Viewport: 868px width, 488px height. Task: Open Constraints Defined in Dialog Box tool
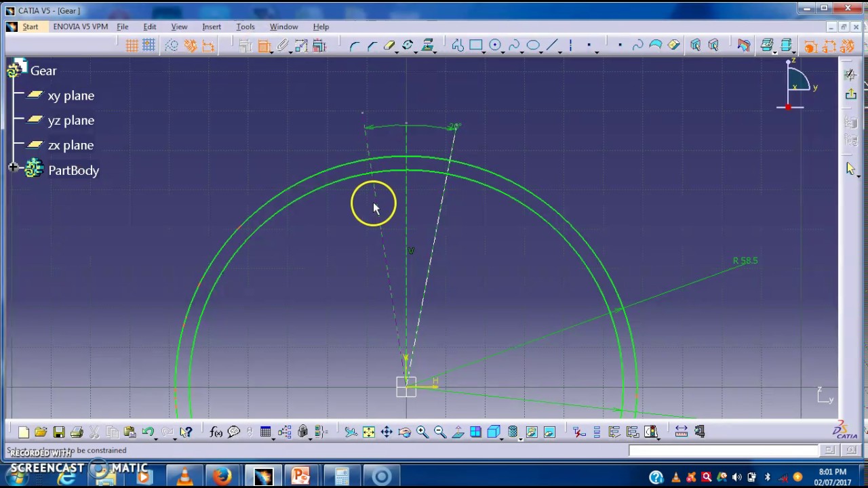[x=245, y=45]
